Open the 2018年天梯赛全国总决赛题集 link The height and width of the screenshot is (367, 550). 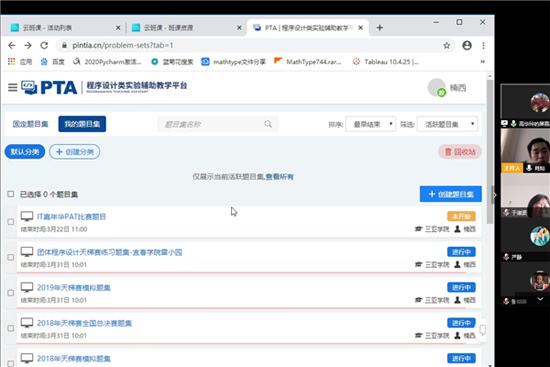pyautogui.click(x=84, y=323)
